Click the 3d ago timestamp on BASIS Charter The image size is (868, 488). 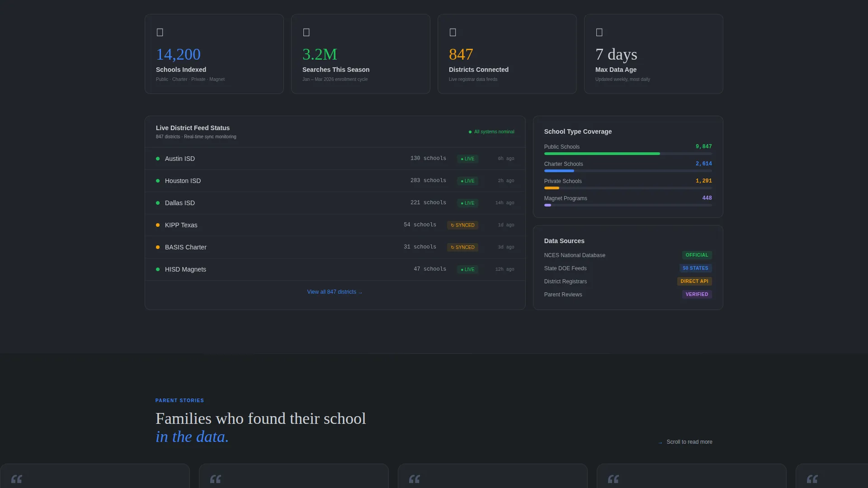pyautogui.click(x=506, y=247)
